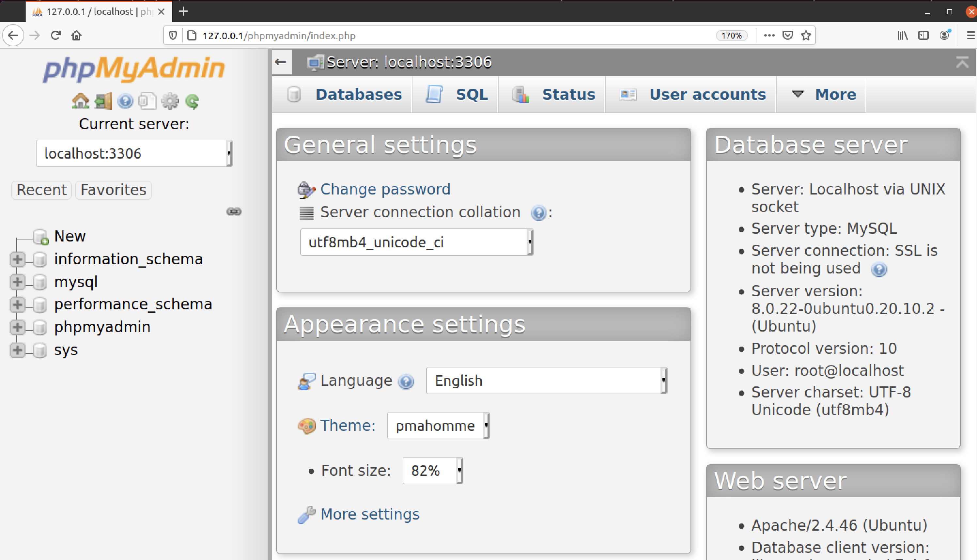Open the MySQL documentation pages icon
Image resolution: width=977 pixels, height=560 pixels.
coord(147,101)
